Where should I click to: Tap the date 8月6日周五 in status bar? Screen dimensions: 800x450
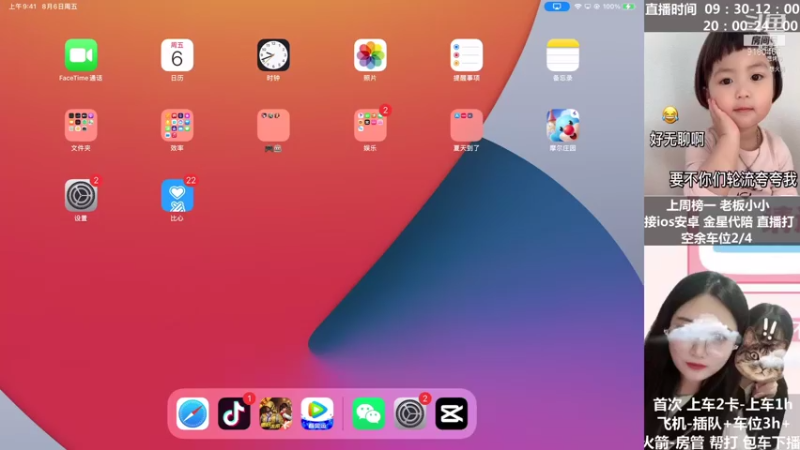(x=60, y=7)
